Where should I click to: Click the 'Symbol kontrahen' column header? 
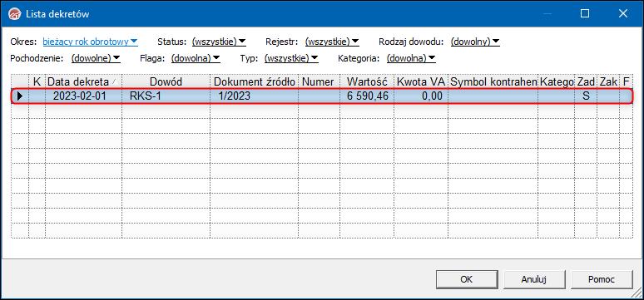click(x=493, y=81)
